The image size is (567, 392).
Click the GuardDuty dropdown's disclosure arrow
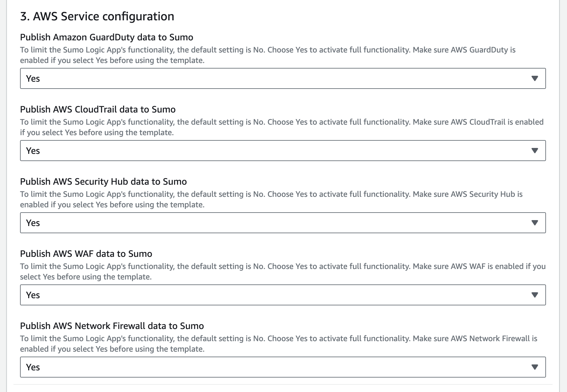(x=535, y=78)
